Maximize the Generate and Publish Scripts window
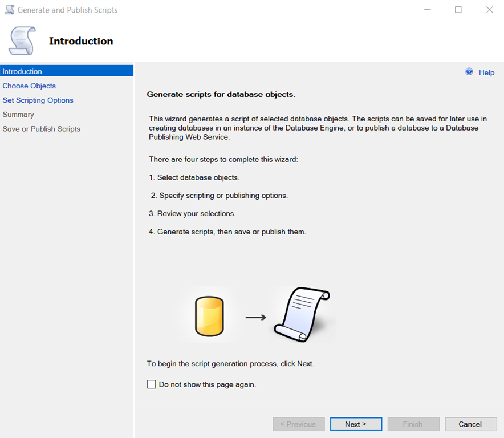The height and width of the screenshot is (438, 504). (x=458, y=10)
